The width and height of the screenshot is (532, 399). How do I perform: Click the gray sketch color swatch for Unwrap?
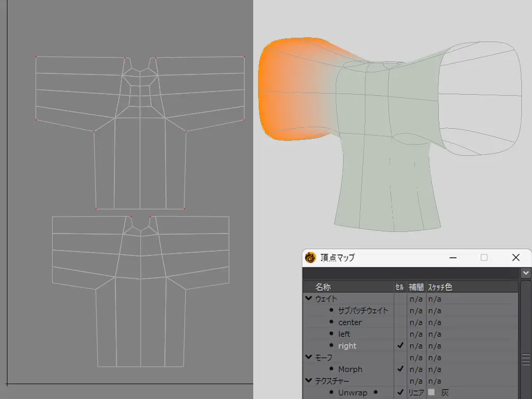click(431, 393)
